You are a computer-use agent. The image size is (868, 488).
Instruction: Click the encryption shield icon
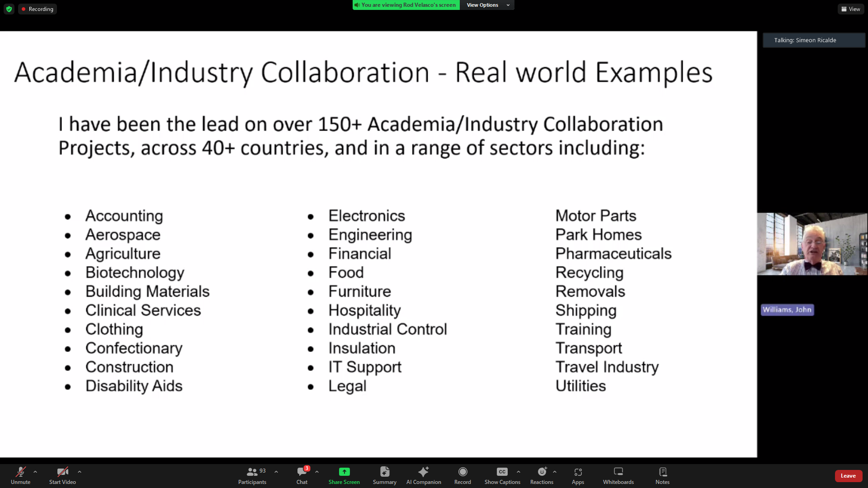[x=9, y=9]
